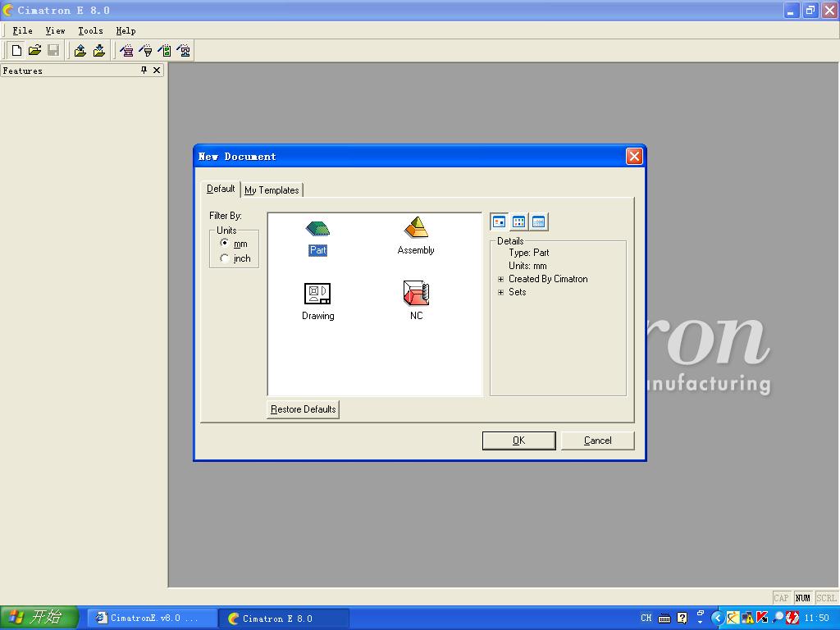
Task: Click the green checklist wizard toolbar icon
Action: 164,50
